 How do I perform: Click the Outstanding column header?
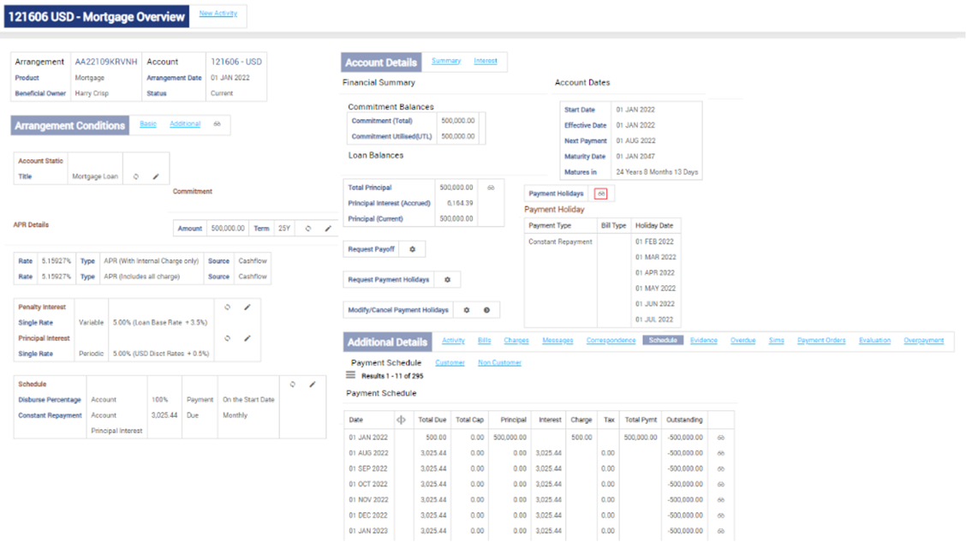point(684,420)
